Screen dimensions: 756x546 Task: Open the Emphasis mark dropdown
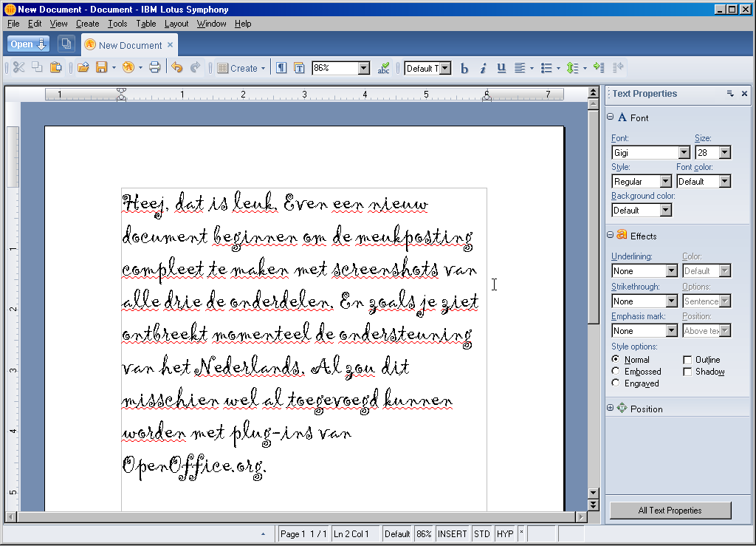[x=672, y=330]
